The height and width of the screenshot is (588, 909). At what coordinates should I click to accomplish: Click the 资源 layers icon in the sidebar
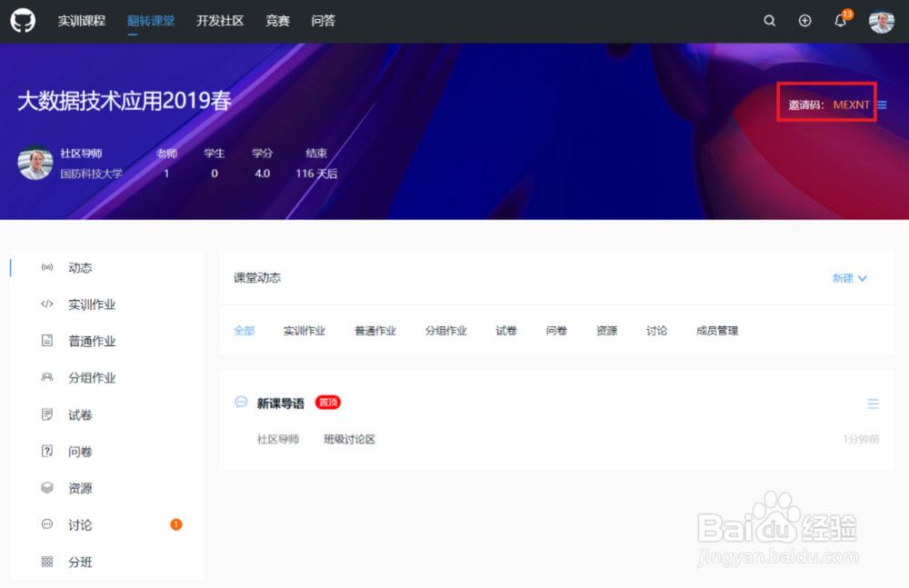click(47, 488)
